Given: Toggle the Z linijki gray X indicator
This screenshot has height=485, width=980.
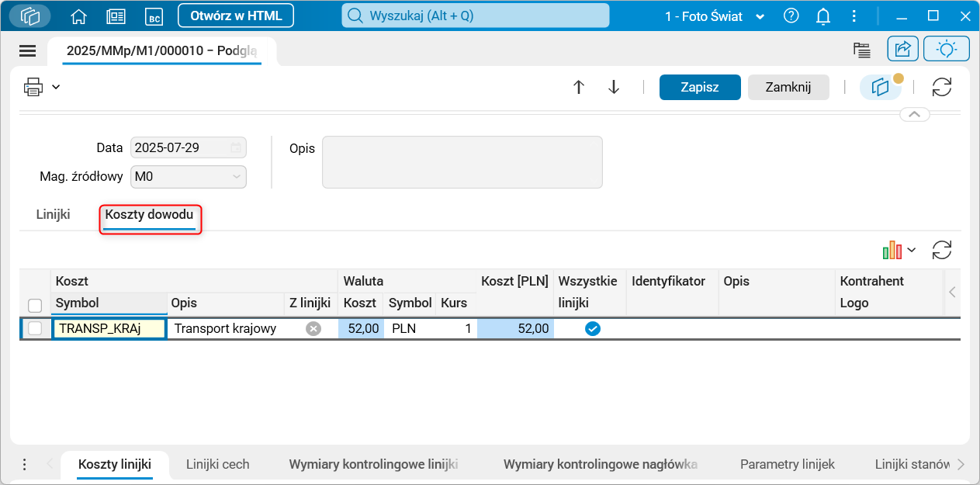Looking at the screenshot, I should click(313, 328).
